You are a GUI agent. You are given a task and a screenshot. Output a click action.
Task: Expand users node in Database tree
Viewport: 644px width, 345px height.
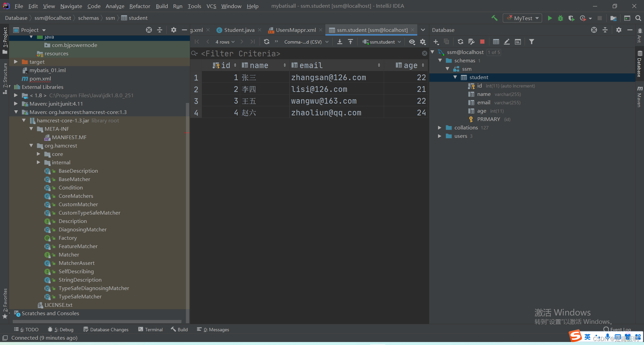pyautogui.click(x=439, y=136)
